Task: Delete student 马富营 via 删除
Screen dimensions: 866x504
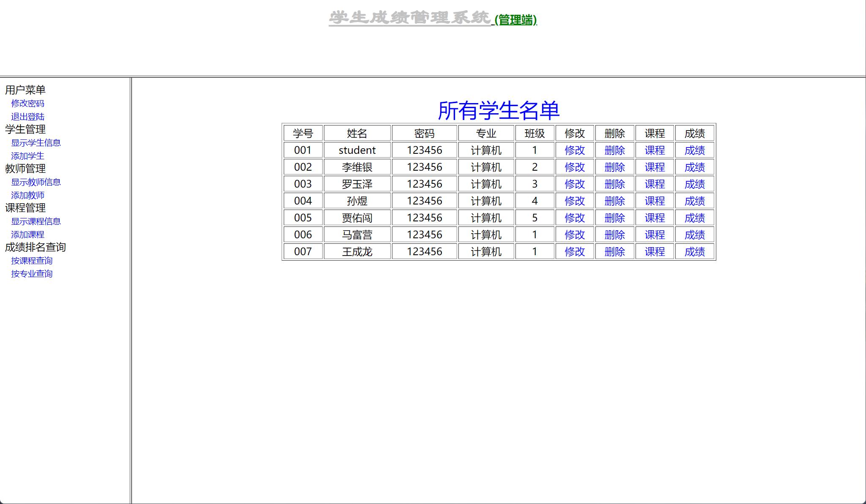Action: click(x=614, y=235)
